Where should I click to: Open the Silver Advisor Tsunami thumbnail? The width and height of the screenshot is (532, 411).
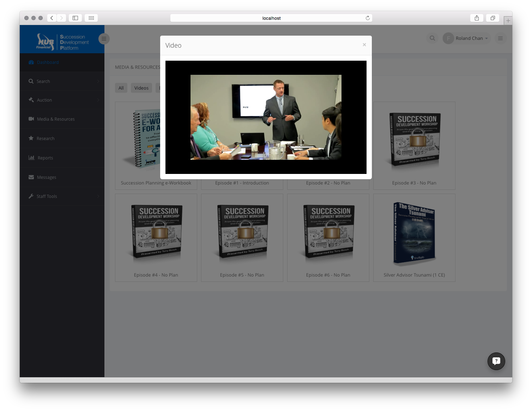pyautogui.click(x=414, y=234)
